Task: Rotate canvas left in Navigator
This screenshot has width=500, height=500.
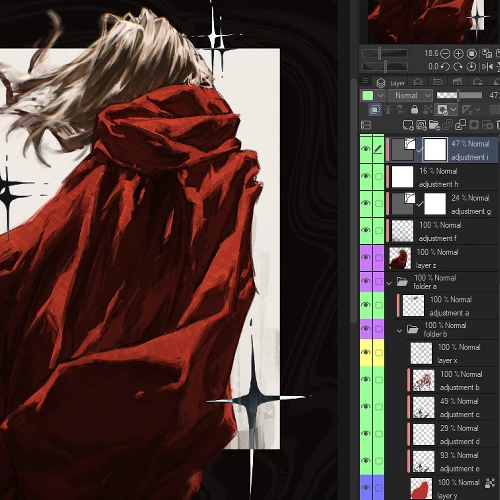Action: click(x=445, y=66)
